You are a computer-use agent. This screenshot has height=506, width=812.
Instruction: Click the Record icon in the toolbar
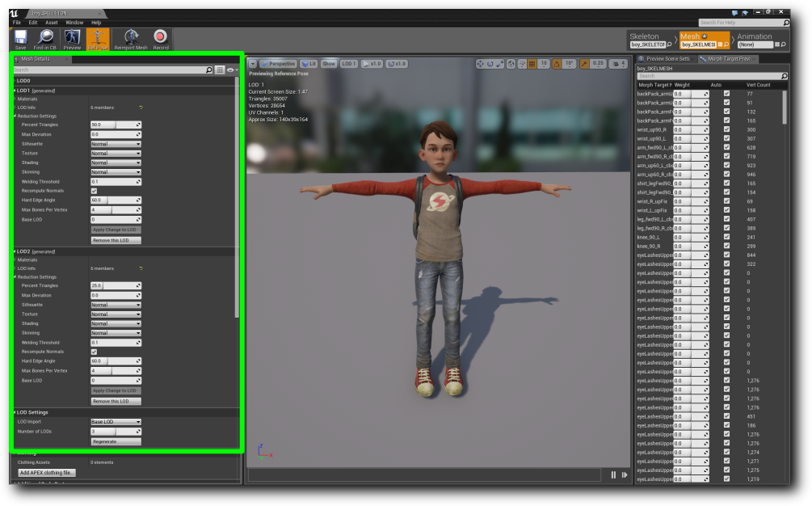point(161,37)
